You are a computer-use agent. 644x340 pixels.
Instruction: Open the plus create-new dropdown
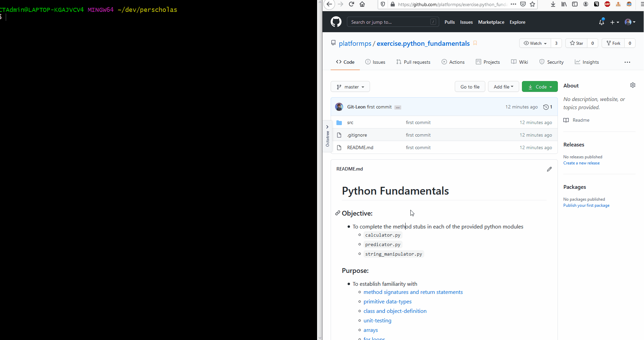[x=614, y=22]
